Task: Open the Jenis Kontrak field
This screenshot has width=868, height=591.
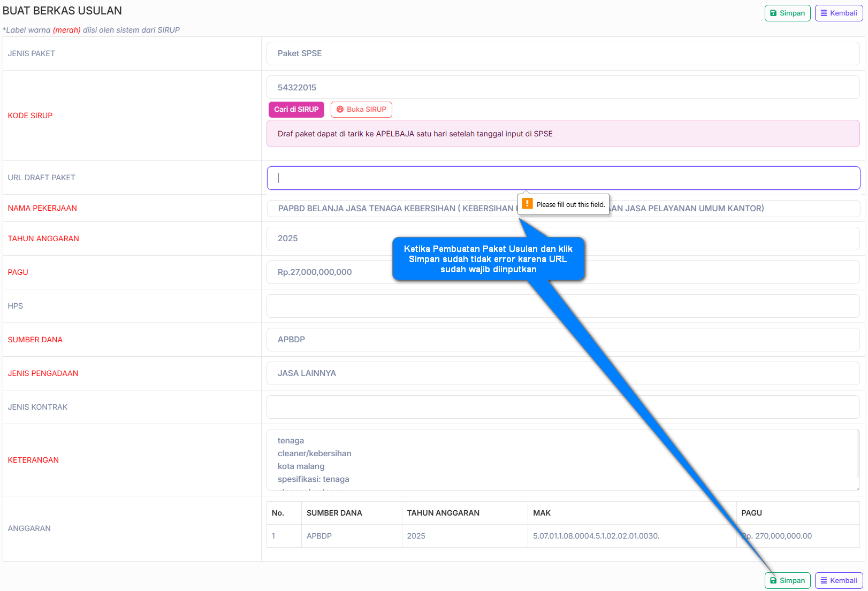Action: click(x=563, y=407)
